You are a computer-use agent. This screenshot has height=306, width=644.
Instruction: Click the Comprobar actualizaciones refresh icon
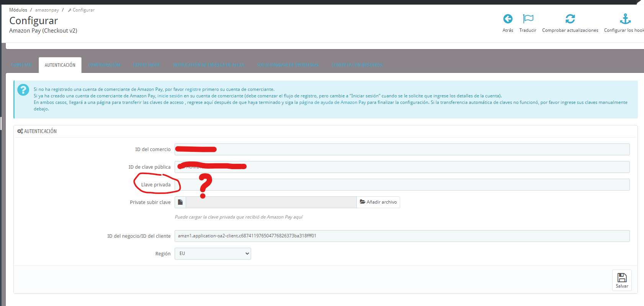[x=570, y=19]
